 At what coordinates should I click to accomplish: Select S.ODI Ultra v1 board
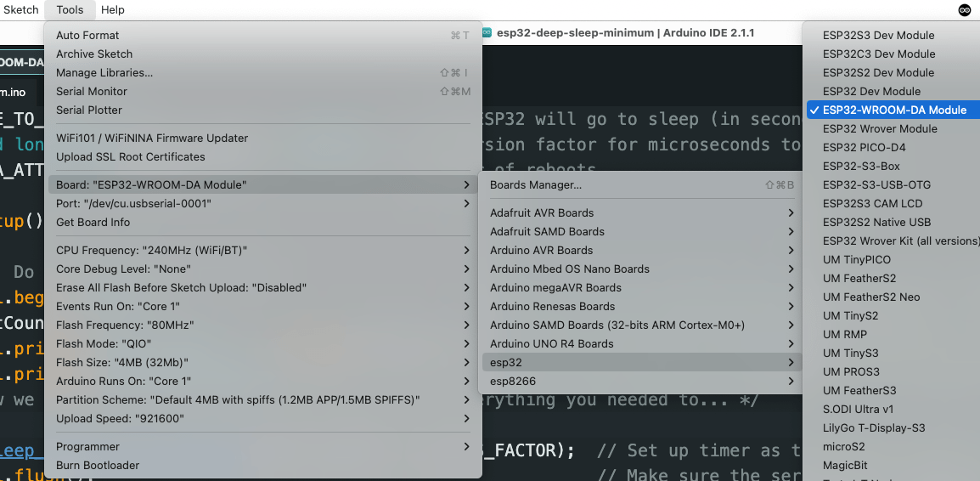coord(893,409)
